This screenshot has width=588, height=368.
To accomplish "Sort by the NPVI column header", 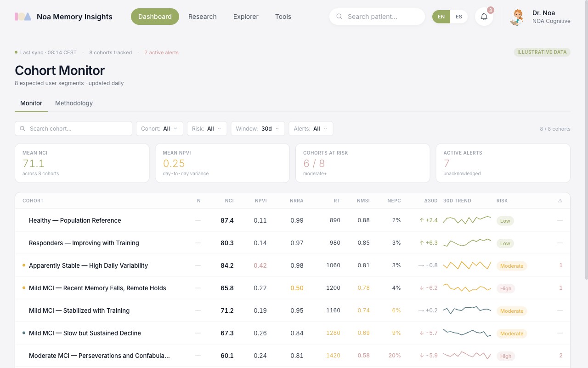I will click(x=261, y=201).
